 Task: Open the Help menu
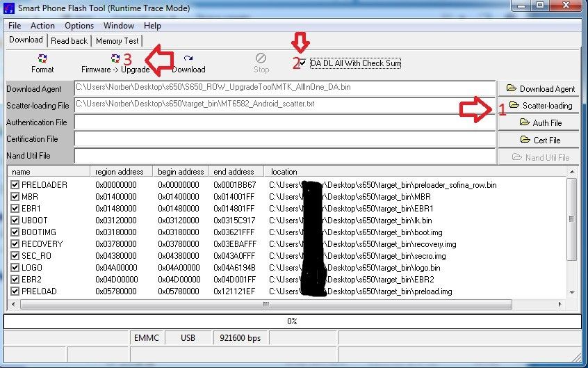152,26
